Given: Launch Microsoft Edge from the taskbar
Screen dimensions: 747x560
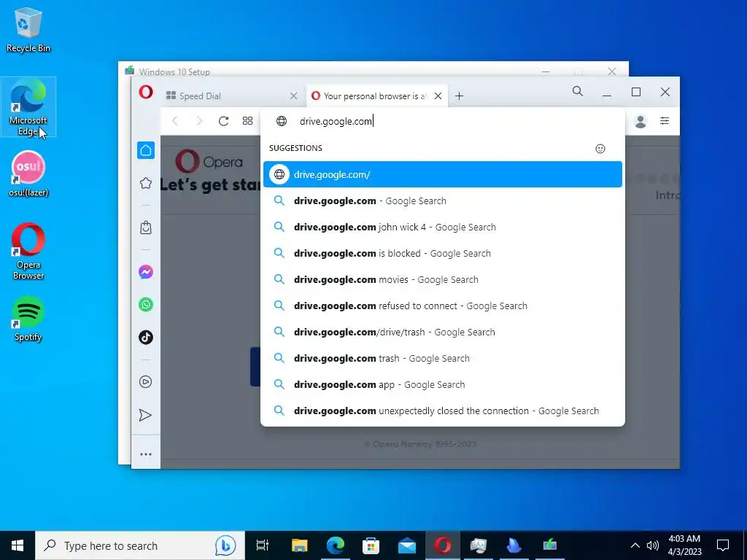Looking at the screenshot, I should 336,545.
